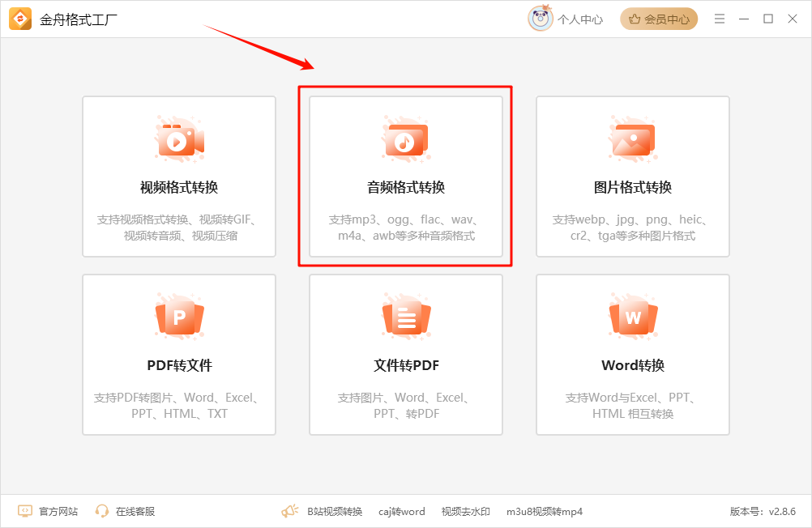Screen dimensions: 812x528
Task: Open the Word转换 W icon
Action: 633,317
